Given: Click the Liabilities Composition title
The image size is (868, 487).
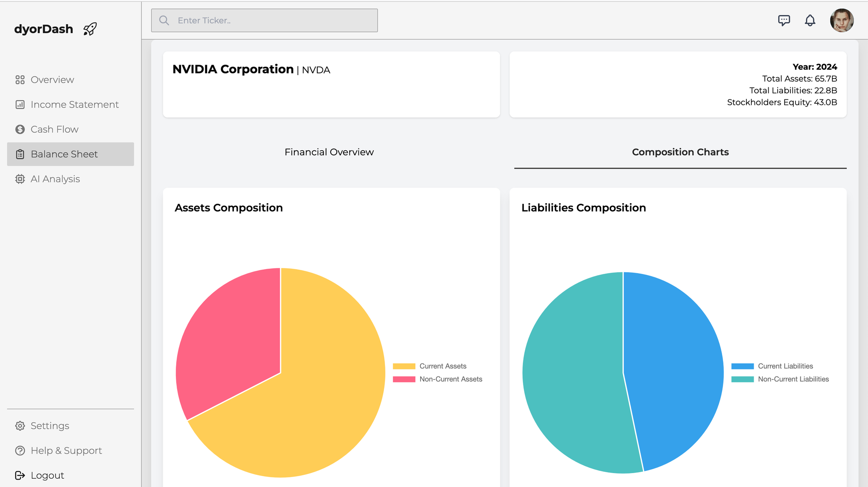Looking at the screenshot, I should [584, 208].
